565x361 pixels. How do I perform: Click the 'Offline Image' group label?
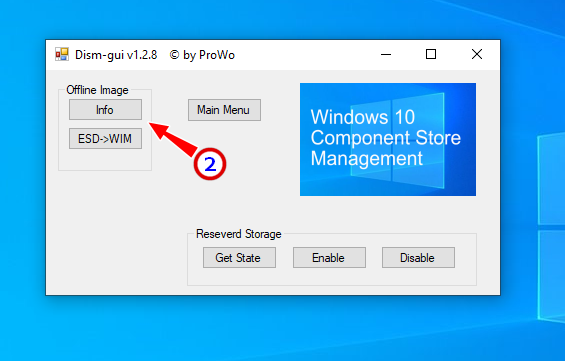(97, 90)
